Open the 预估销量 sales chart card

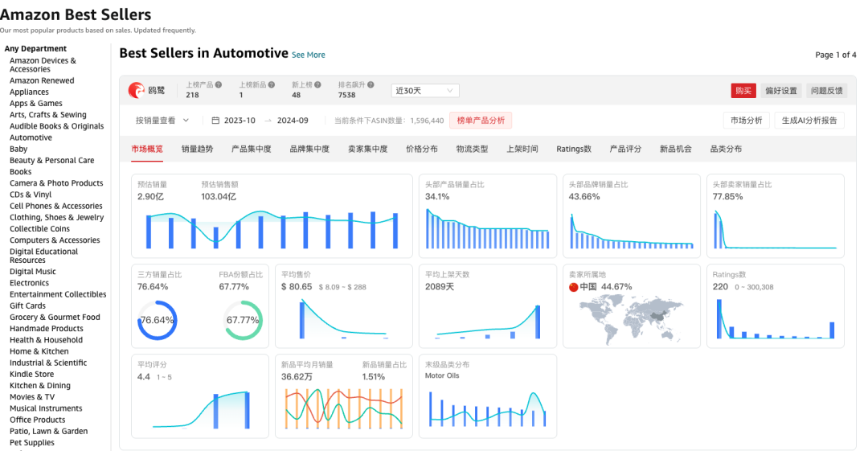click(x=272, y=216)
